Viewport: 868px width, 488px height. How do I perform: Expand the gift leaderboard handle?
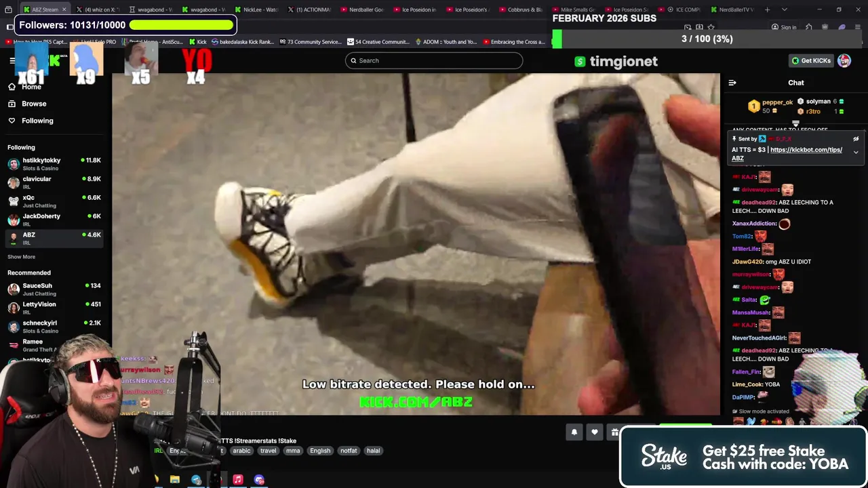(795, 124)
